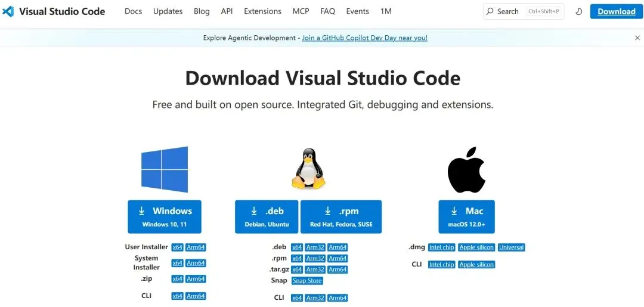Download the Mac macOS 12.0+ build

[466, 217]
